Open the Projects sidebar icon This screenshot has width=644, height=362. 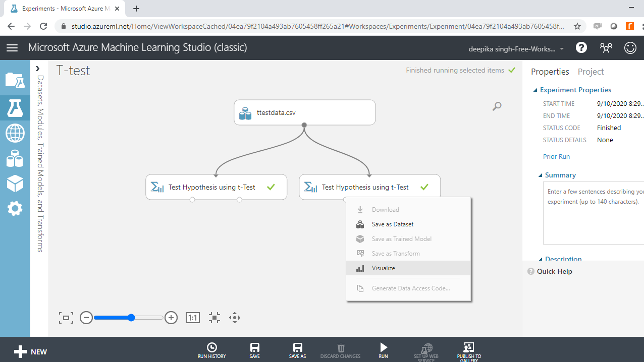point(15,80)
